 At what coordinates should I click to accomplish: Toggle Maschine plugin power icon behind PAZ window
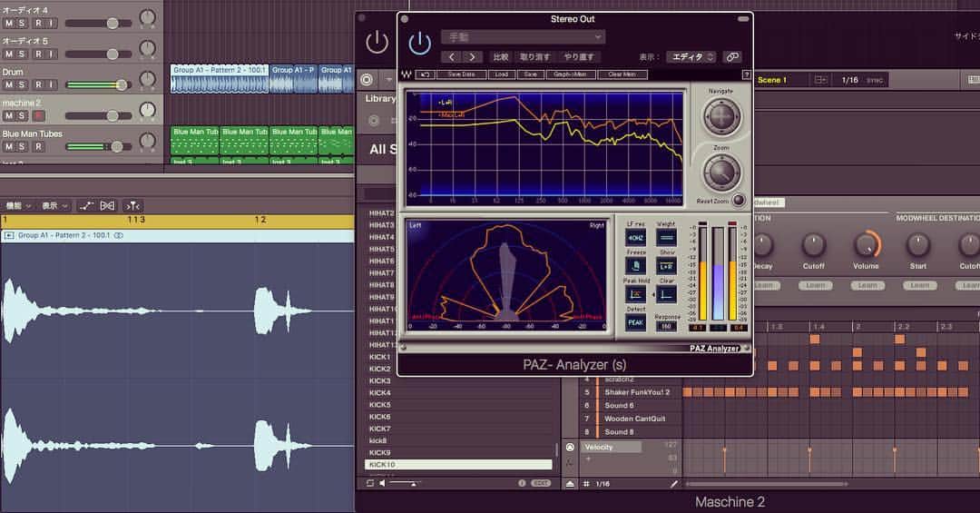coord(377,43)
